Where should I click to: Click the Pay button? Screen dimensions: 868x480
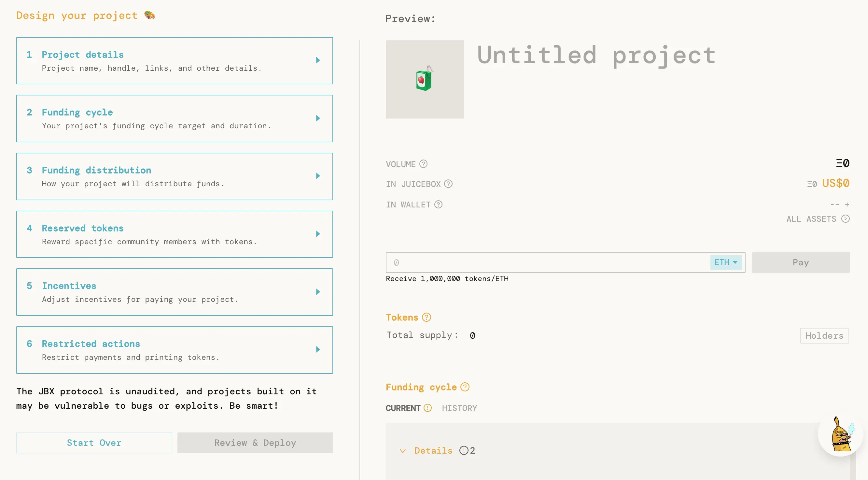(801, 262)
